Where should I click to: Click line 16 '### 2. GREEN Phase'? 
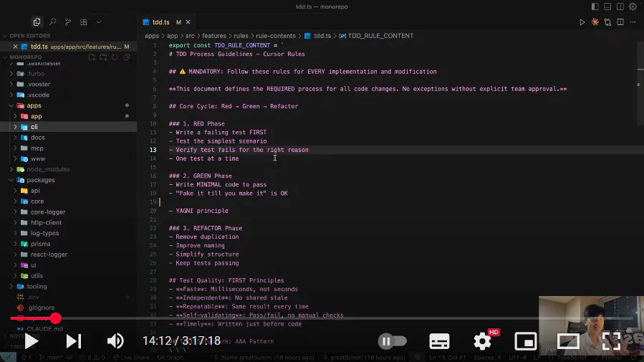pyautogui.click(x=200, y=176)
